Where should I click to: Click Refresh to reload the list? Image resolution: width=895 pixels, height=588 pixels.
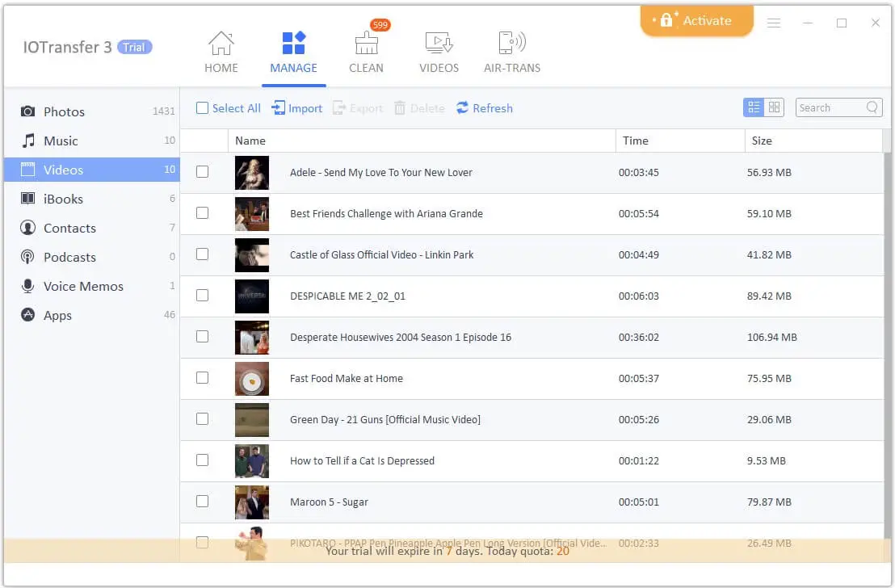484,108
